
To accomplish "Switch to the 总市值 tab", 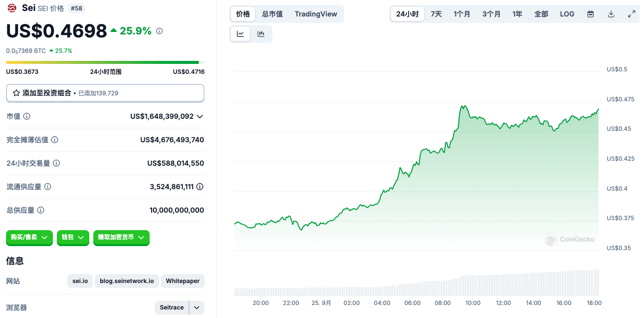I will (x=272, y=14).
